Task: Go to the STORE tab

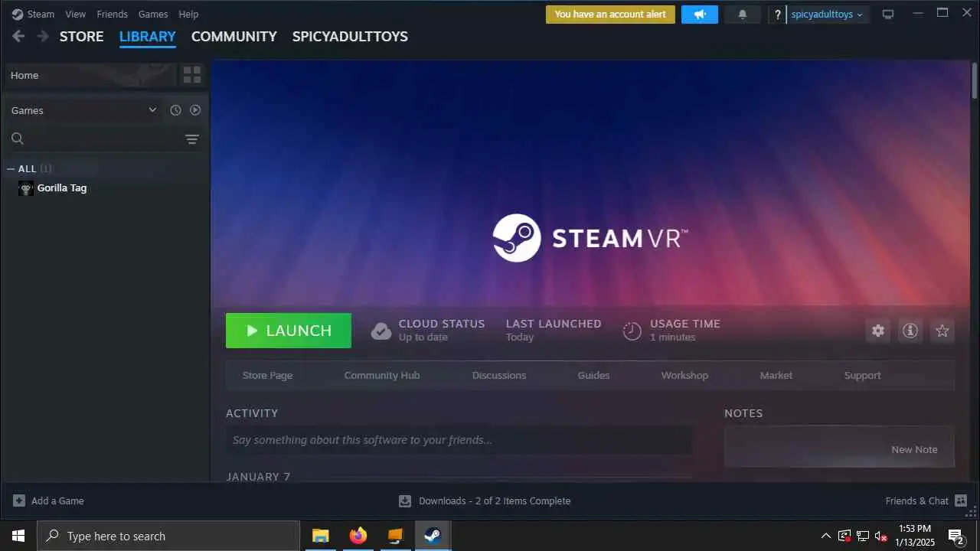Action: 82,37
